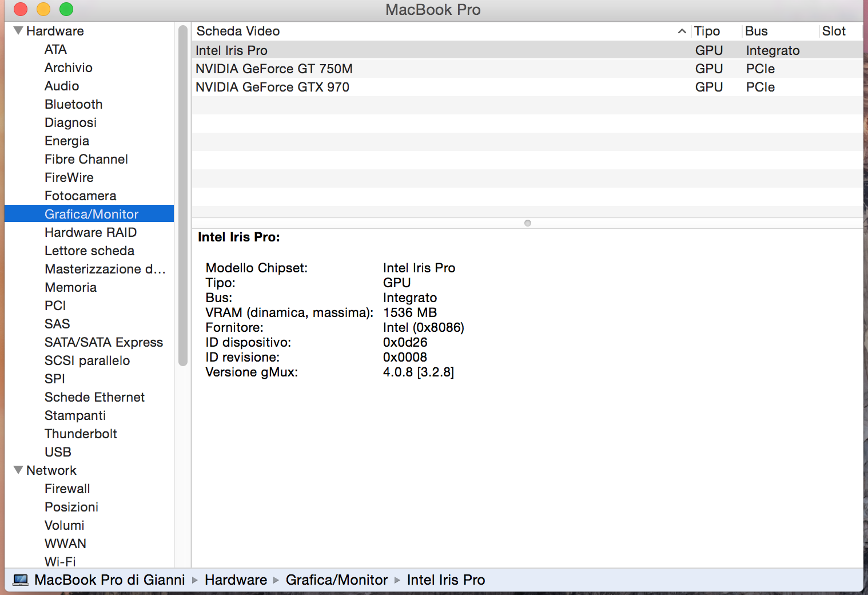Click the MacBook icon in path bar
The image size is (868, 595).
click(21, 580)
